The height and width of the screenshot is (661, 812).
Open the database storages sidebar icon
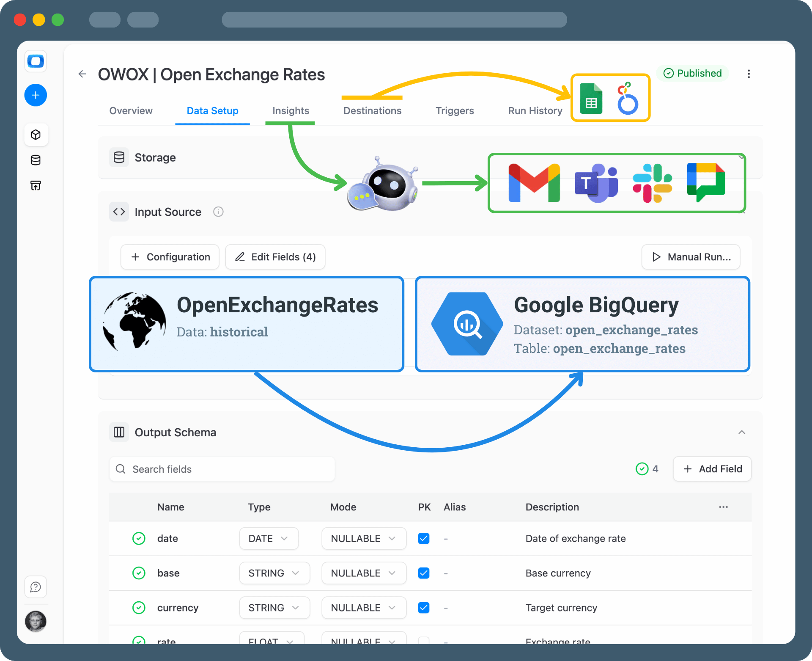click(x=36, y=160)
